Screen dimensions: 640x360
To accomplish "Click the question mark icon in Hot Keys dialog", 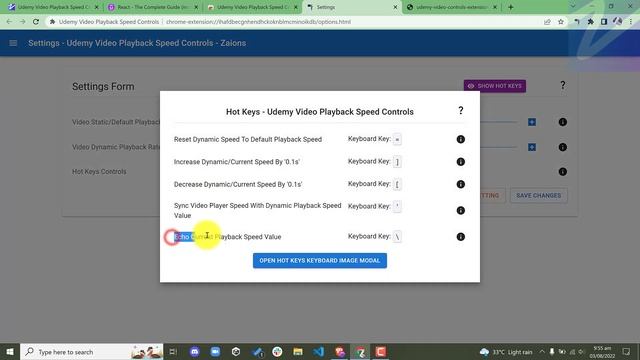I will coord(460,111).
